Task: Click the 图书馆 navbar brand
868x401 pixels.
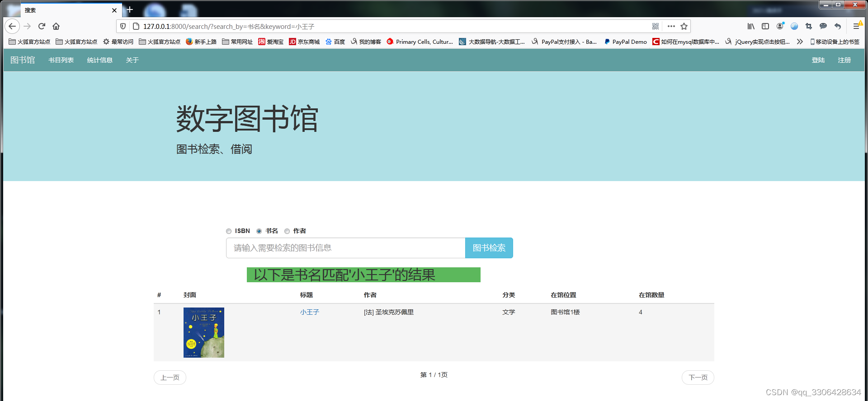Action: click(23, 60)
